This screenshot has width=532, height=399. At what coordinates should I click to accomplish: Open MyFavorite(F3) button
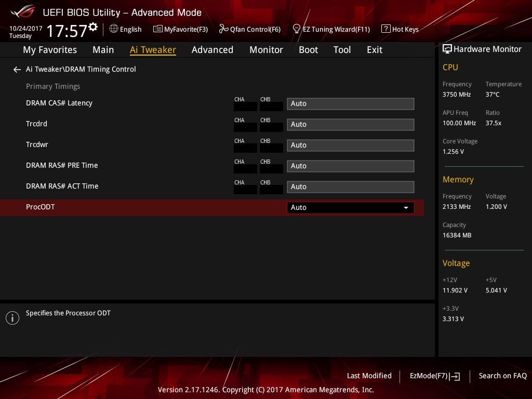click(180, 29)
